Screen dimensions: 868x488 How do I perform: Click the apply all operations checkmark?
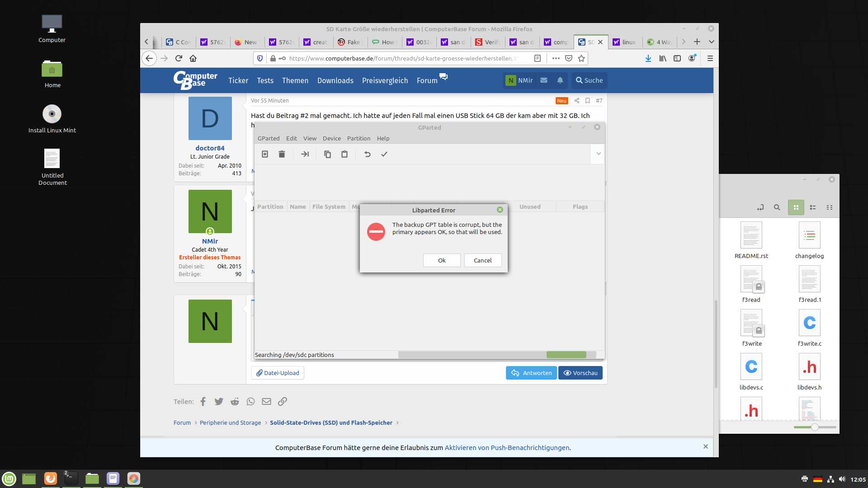(384, 154)
